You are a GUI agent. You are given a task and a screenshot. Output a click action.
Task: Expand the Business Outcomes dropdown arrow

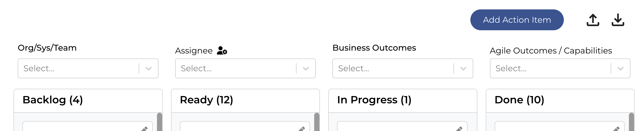pos(463,69)
